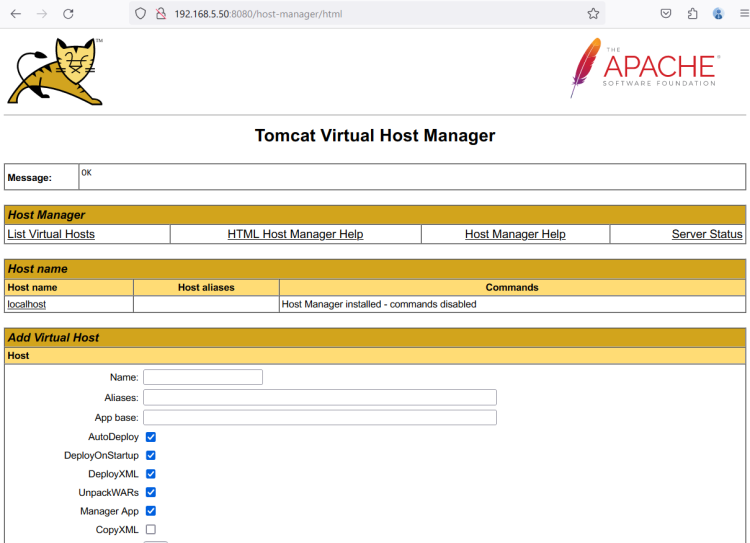Open Host Manager Help link
Viewport: 750px width, 543px height.
pos(515,234)
